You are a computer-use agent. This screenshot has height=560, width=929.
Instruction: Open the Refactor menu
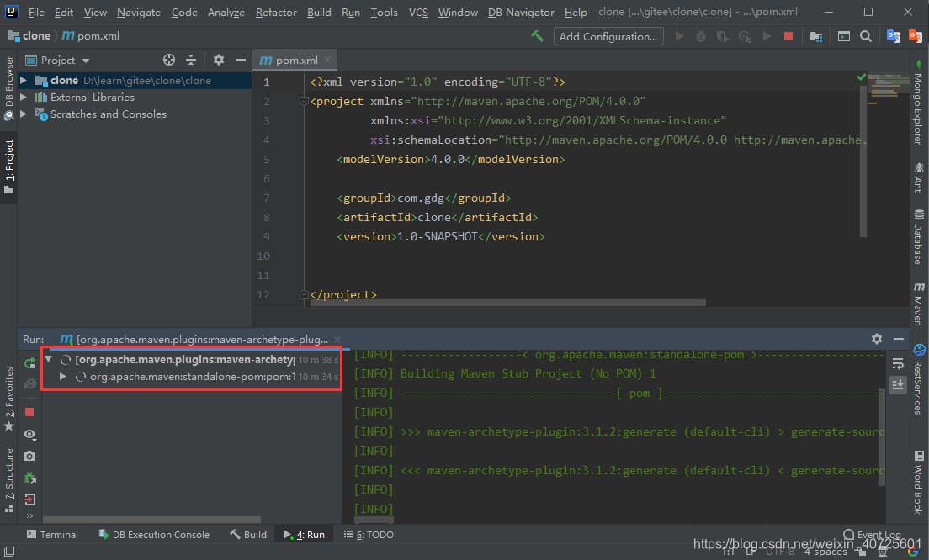point(276,12)
